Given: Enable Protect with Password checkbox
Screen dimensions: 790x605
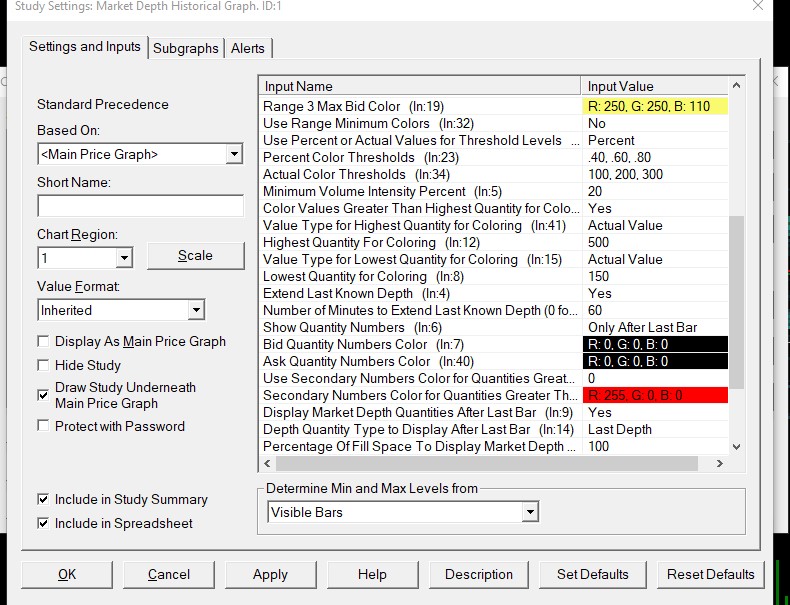Looking at the screenshot, I should click(x=43, y=426).
